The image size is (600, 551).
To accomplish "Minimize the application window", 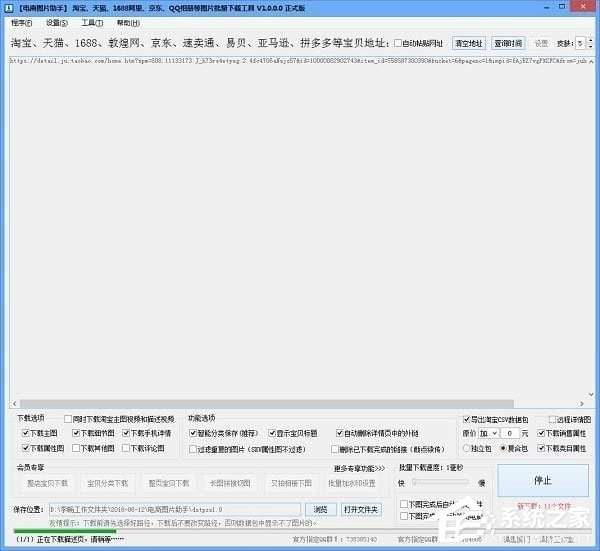I will pos(548,7).
